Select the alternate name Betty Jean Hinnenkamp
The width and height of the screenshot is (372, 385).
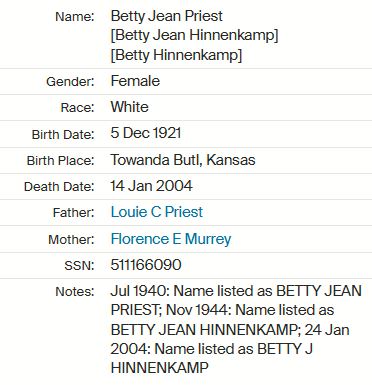point(194,35)
